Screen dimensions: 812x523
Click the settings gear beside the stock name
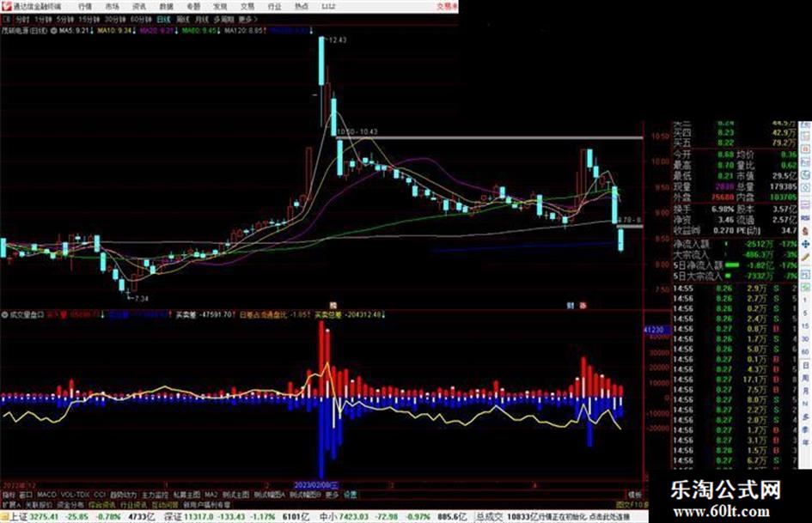53,31
